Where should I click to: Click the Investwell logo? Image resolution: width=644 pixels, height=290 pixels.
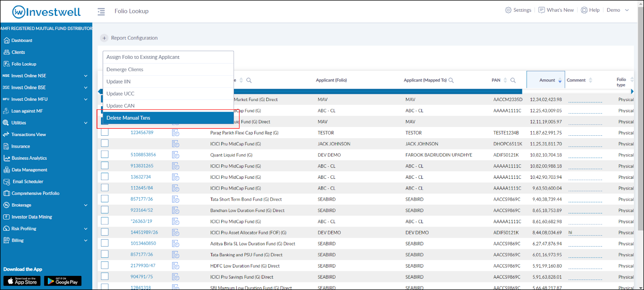click(46, 12)
